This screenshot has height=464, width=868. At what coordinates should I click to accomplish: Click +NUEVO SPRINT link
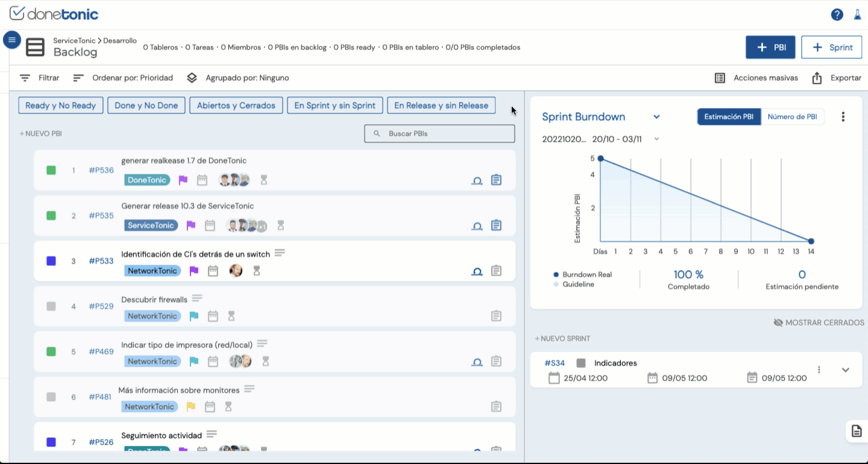(562, 338)
